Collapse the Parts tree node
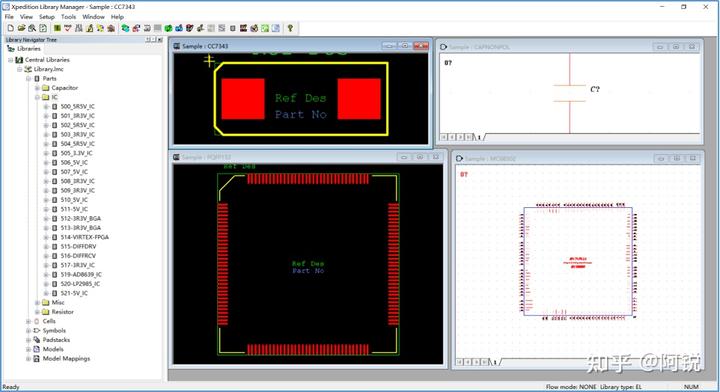This screenshot has width=720, height=392. (x=28, y=78)
